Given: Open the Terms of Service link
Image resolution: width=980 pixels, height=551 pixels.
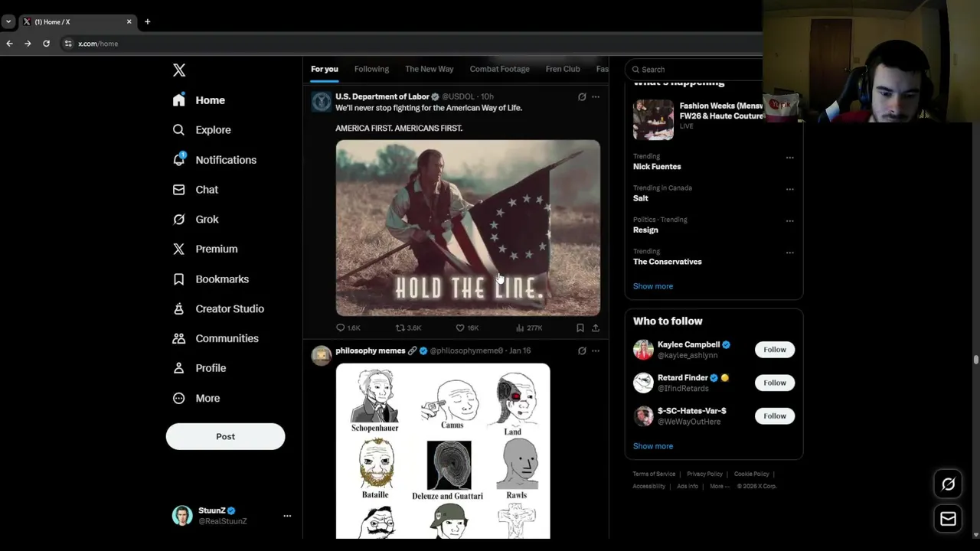Looking at the screenshot, I should click(654, 474).
